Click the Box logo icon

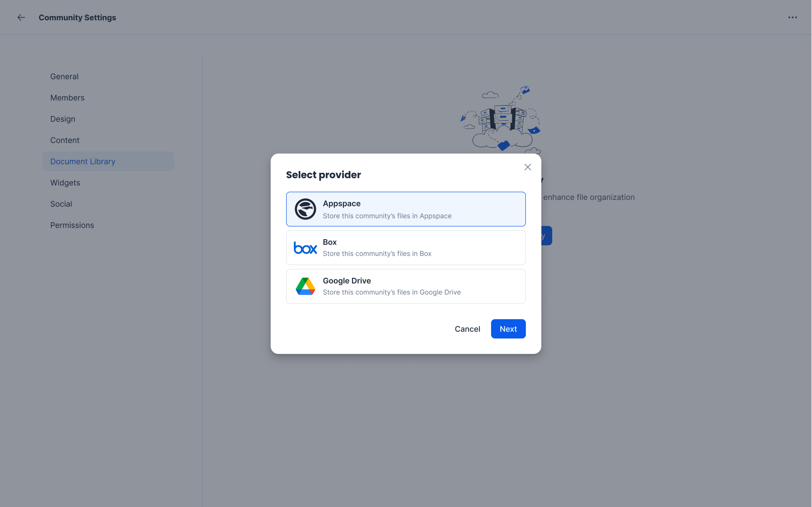(305, 248)
